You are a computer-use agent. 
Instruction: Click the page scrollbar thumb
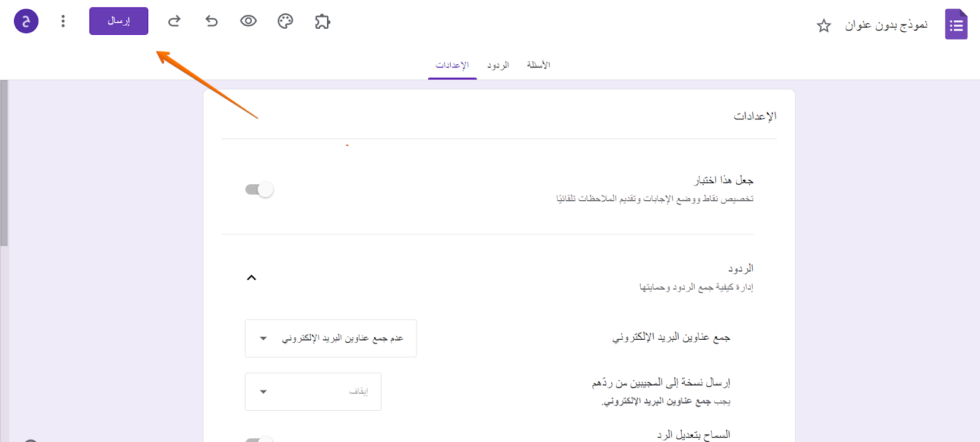[x=4, y=163]
